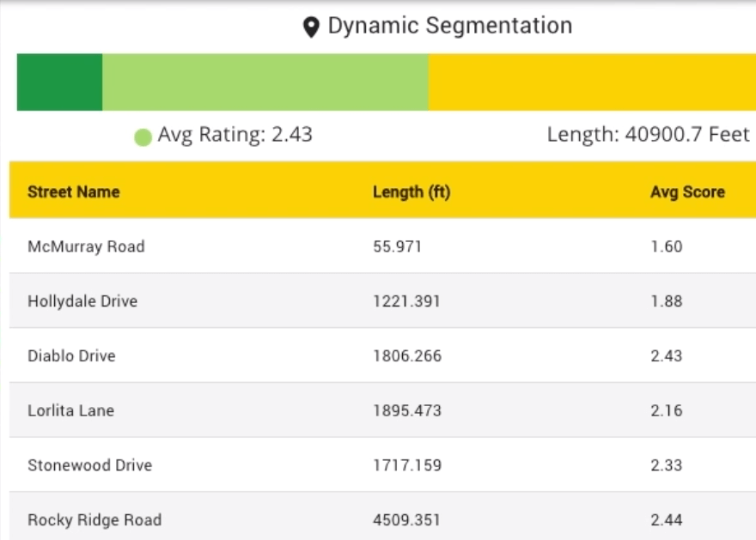Select the yellow segmentation bar section
Viewport: 756px width, 540px height.
[x=592, y=82]
